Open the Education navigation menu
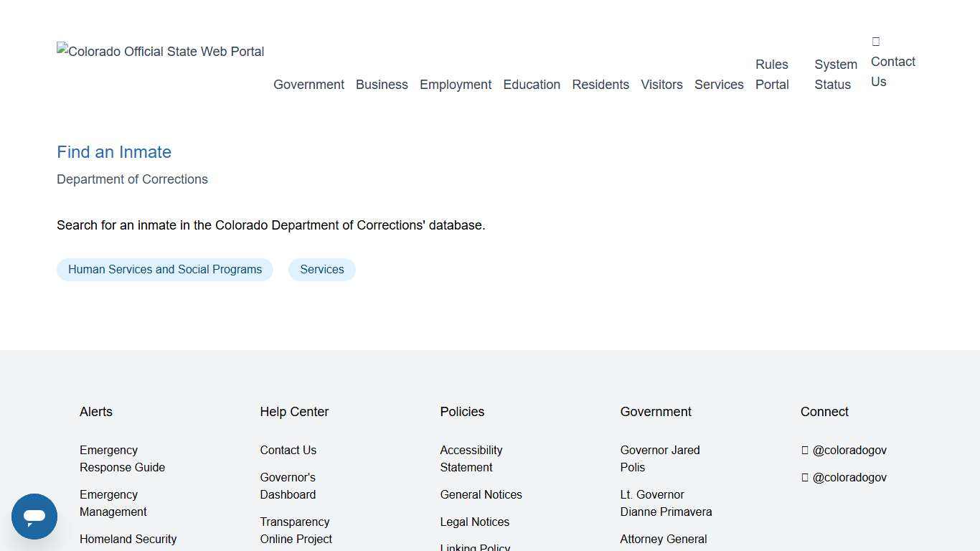The width and height of the screenshot is (980, 551). 532,85
